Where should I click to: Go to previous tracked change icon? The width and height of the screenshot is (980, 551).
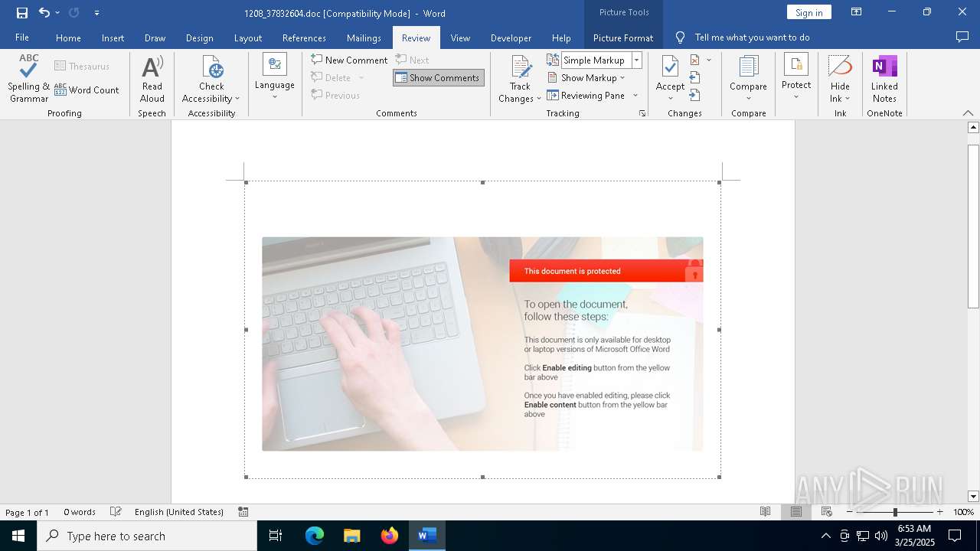[695, 77]
